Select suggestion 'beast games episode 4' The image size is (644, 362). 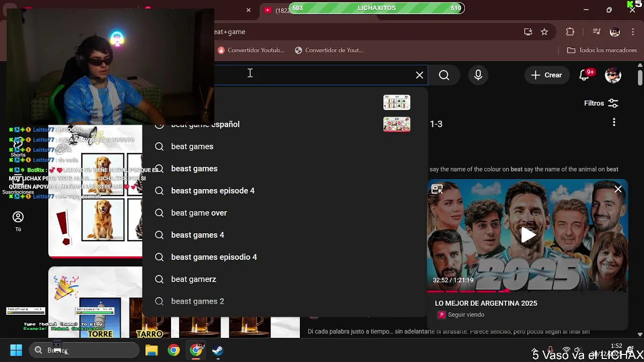tap(285, 191)
